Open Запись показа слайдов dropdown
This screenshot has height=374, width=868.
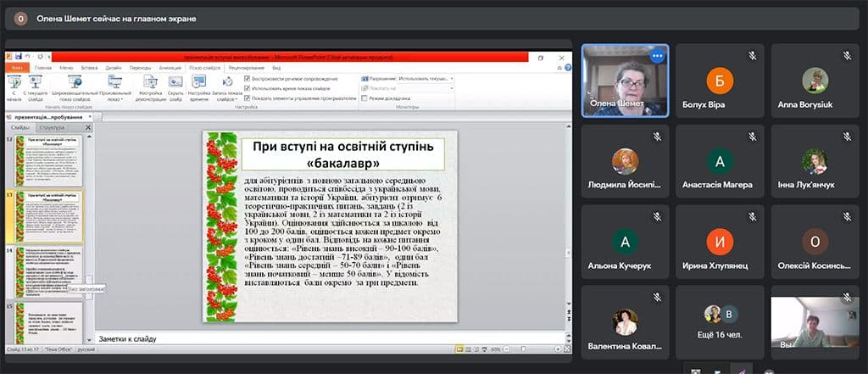(227, 87)
